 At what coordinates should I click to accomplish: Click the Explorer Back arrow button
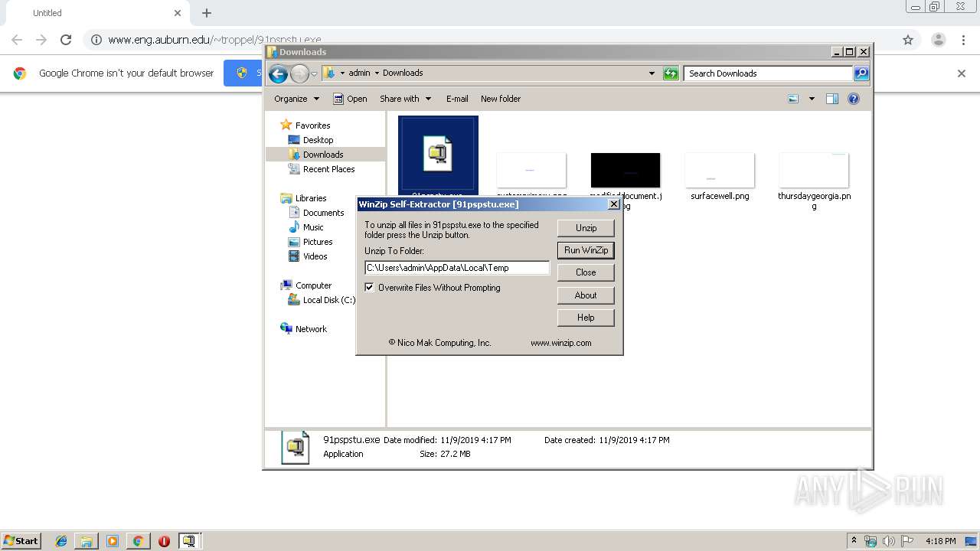click(x=278, y=73)
